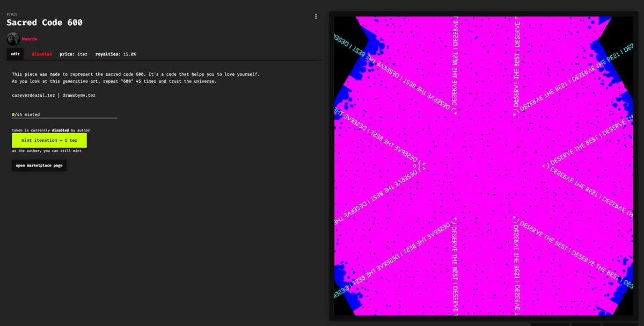Click the price: 1tez label
Viewport: 644px width, 326px height.
point(74,54)
